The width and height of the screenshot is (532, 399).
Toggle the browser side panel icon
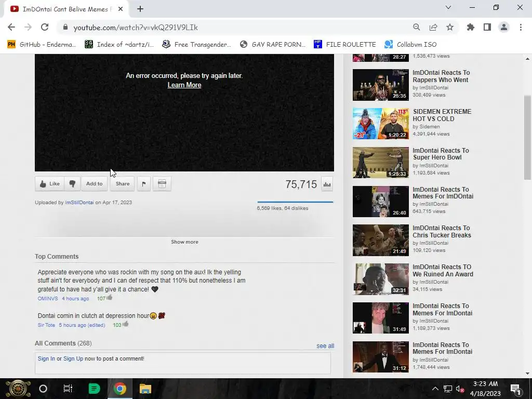487,27
